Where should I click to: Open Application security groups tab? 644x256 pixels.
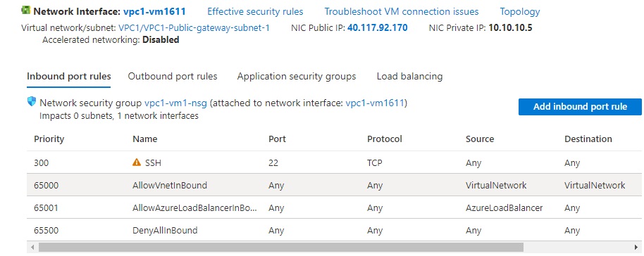coord(297,76)
